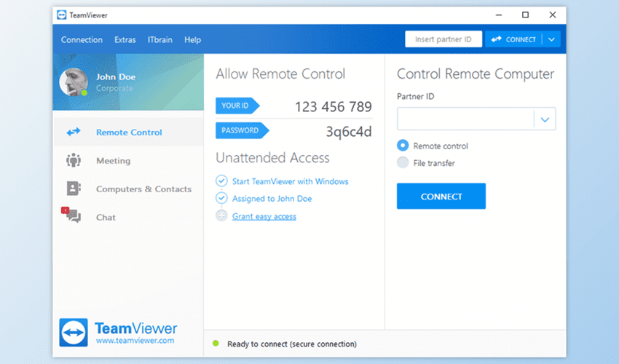This screenshot has width=619, height=364.
Task: Select the Remote control radio button
Action: point(403,146)
